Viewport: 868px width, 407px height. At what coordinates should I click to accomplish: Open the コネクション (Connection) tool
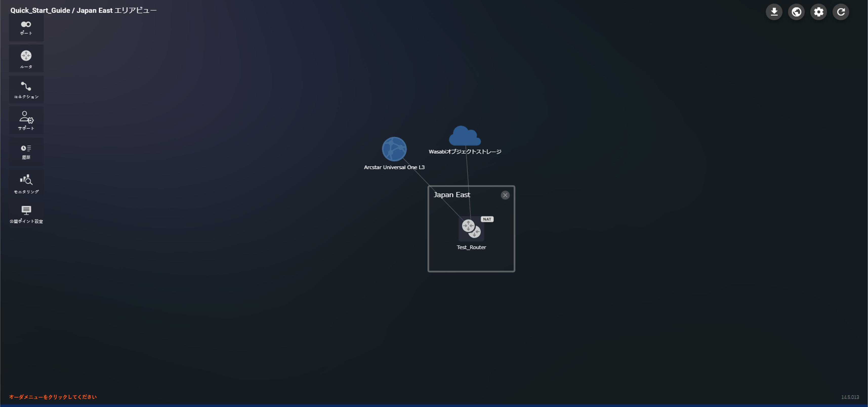(x=26, y=89)
